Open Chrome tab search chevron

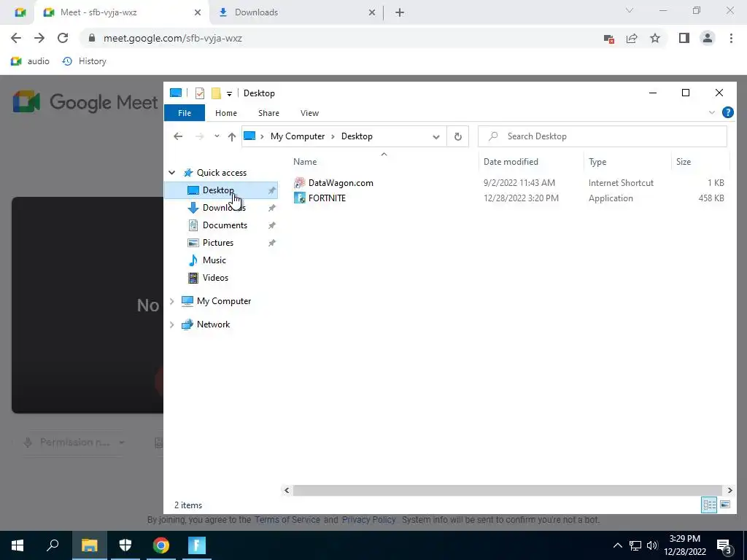[630, 10]
